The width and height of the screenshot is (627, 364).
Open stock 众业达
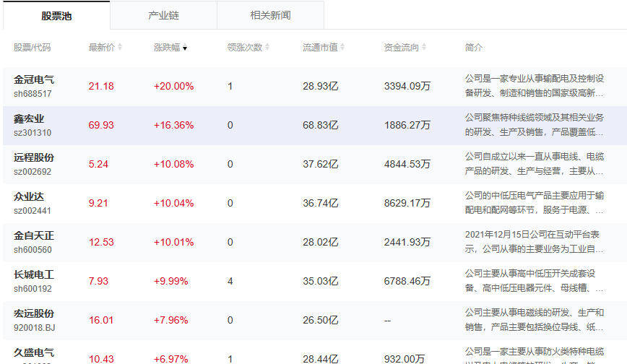29,196
